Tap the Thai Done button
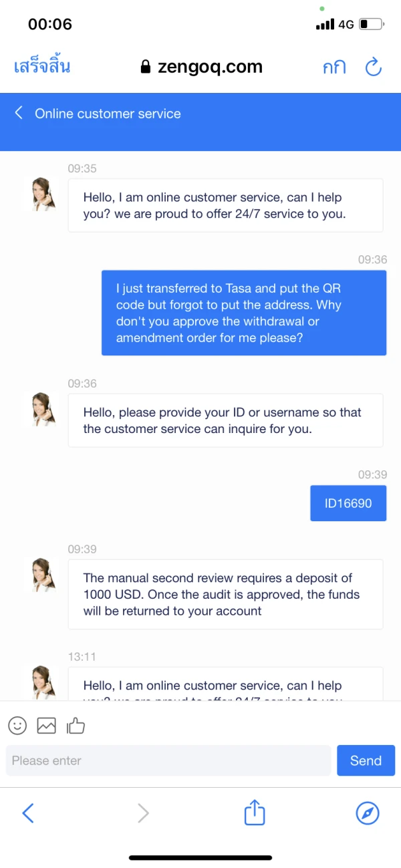The width and height of the screenshot is (401, 868). coord(42,67)
